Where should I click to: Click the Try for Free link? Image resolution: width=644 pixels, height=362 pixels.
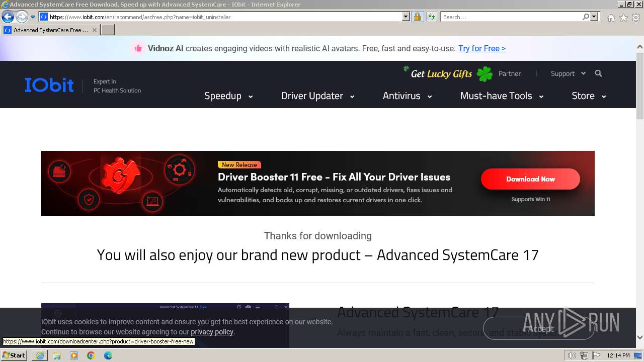(x=481, y=49)
